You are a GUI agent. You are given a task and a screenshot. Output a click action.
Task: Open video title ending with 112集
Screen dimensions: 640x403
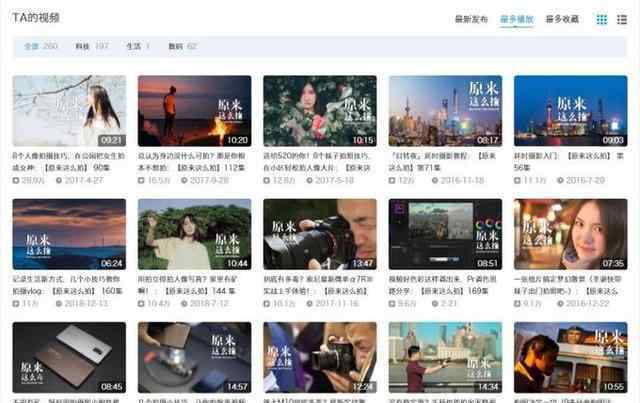click(x=192, y=162)
